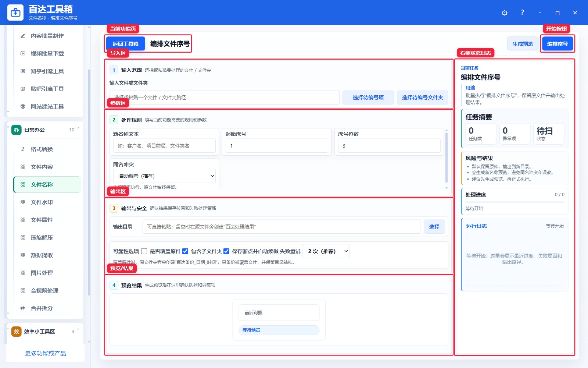
Task: Click the grid icon beside 数据提取
Action: pyautogui.click(x=23, y=255)
